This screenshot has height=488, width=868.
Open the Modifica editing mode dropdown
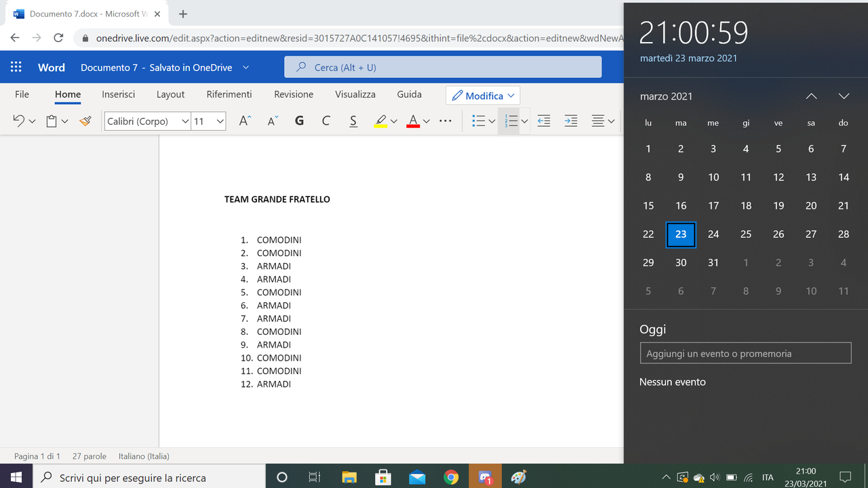483,96
